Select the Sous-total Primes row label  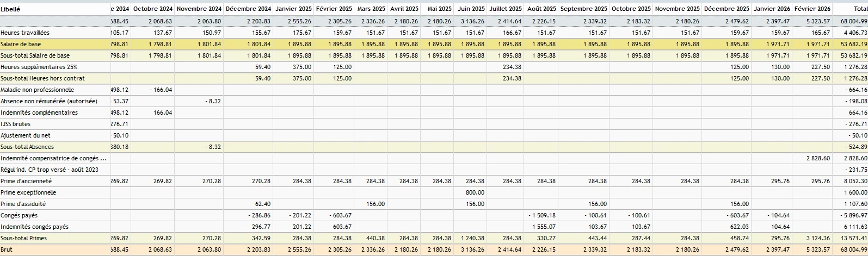24,238
